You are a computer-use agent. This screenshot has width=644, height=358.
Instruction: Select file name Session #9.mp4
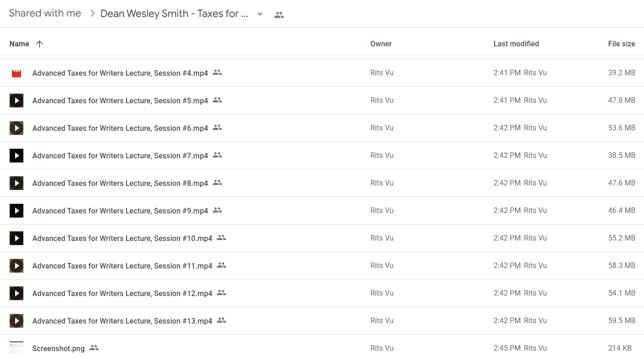tap(120, 211)
